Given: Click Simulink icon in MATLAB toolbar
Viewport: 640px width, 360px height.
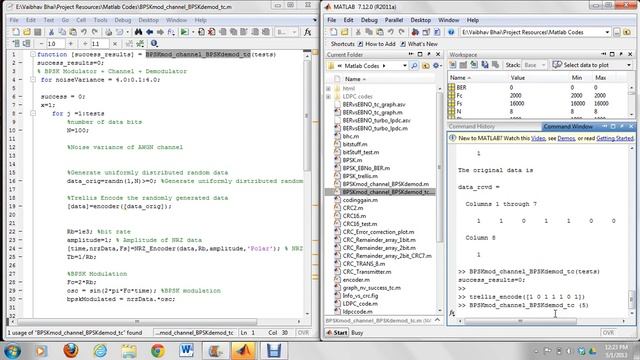Looking at the screenshot, I should (x=415, y=32).
